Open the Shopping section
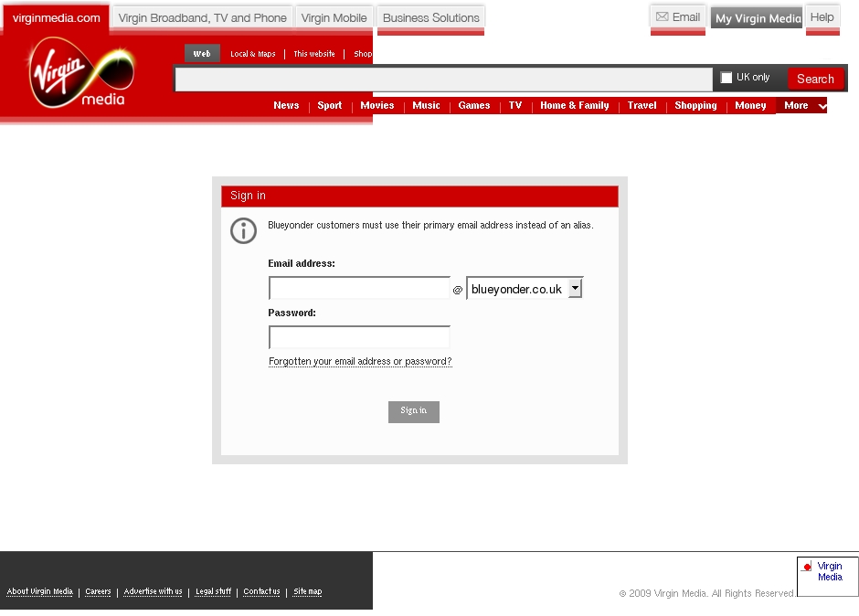The image size is (859, 616). click(695, 105)
